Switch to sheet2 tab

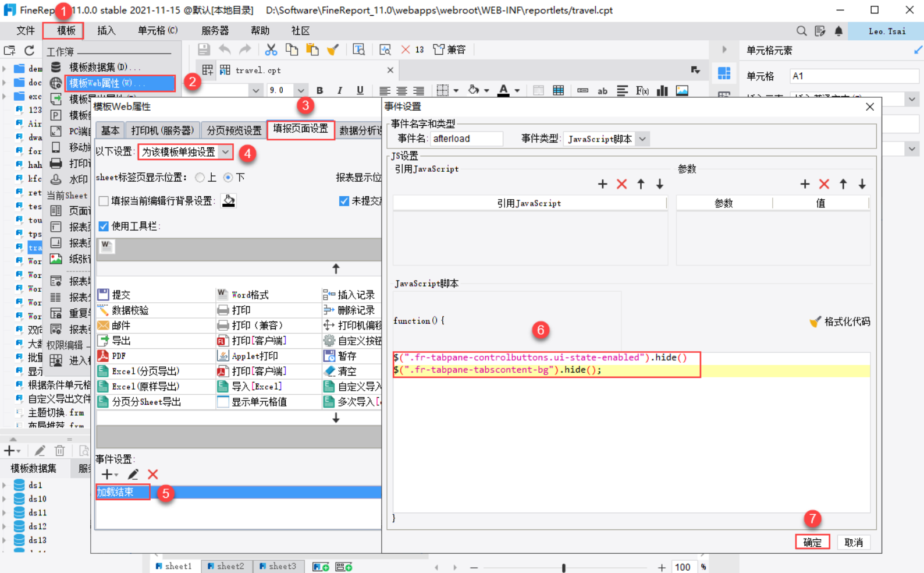[x=226, y=566]
